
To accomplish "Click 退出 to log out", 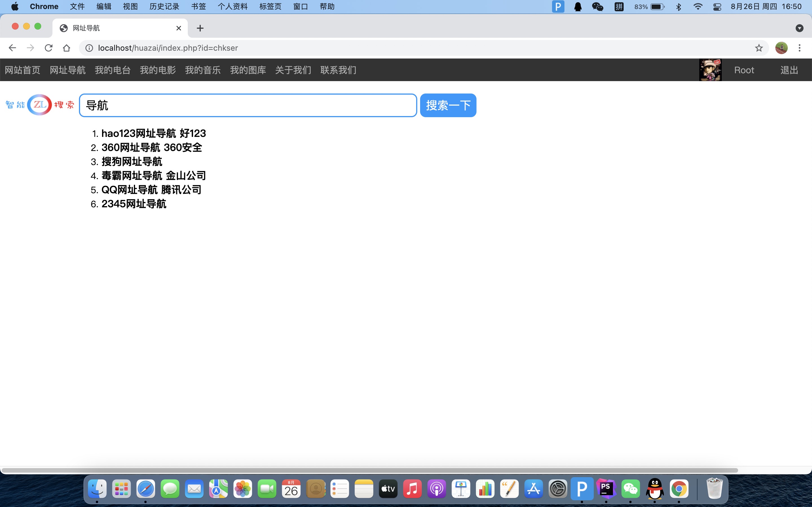I will 789,70.
